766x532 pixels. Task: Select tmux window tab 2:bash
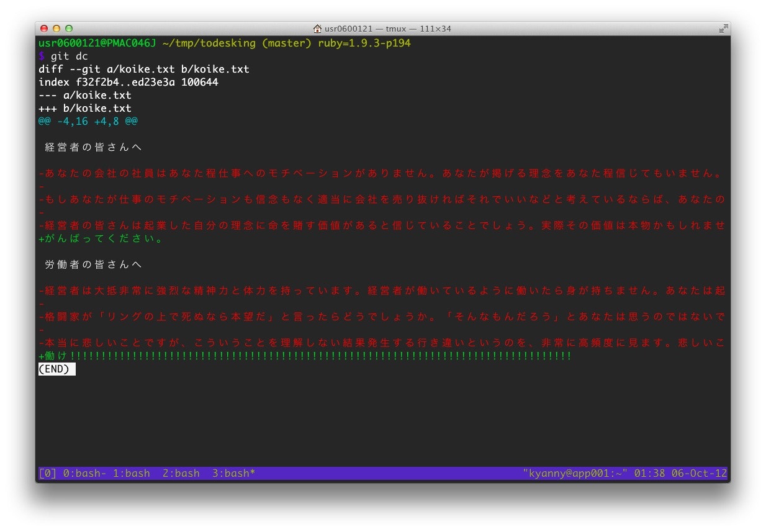tap(181, 474)
